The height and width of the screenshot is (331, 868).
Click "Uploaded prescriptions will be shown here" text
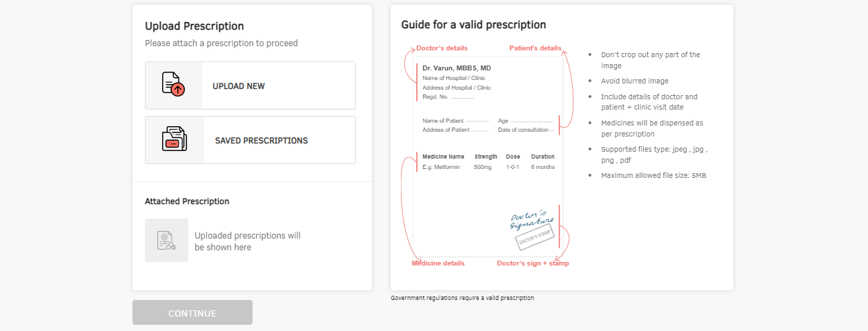(x=247, y=241)
